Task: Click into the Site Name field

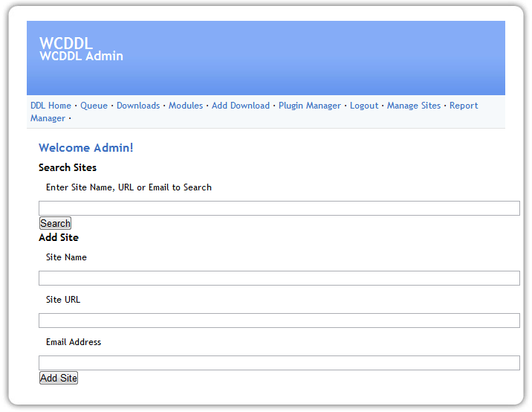Action: point(279,278)
